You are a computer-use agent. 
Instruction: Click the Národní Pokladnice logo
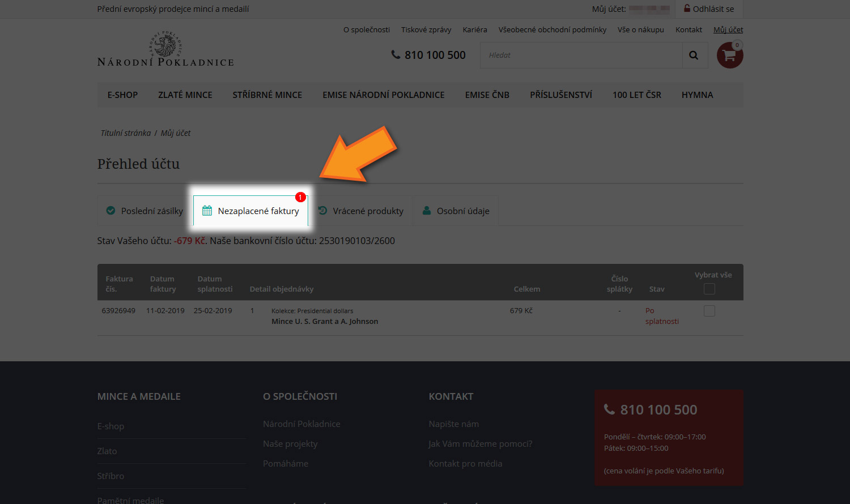click(x=165, y=49)
